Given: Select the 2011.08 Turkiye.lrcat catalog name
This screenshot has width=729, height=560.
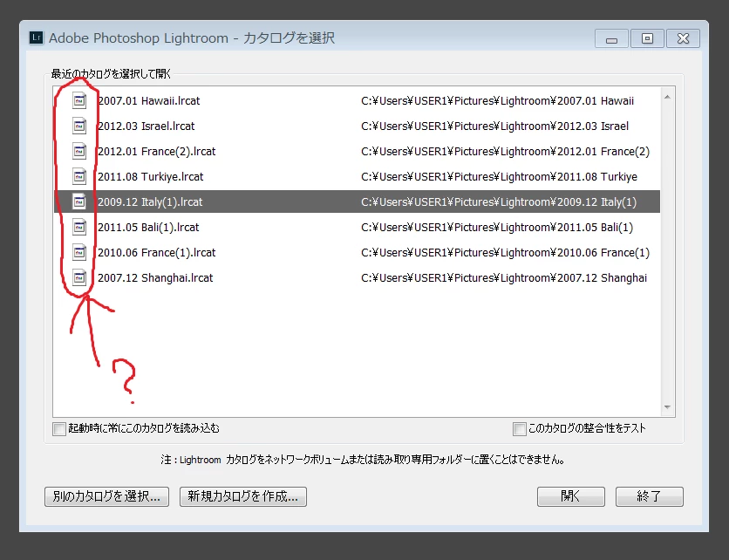Looking at the screenshot, I should coord(151,177).
